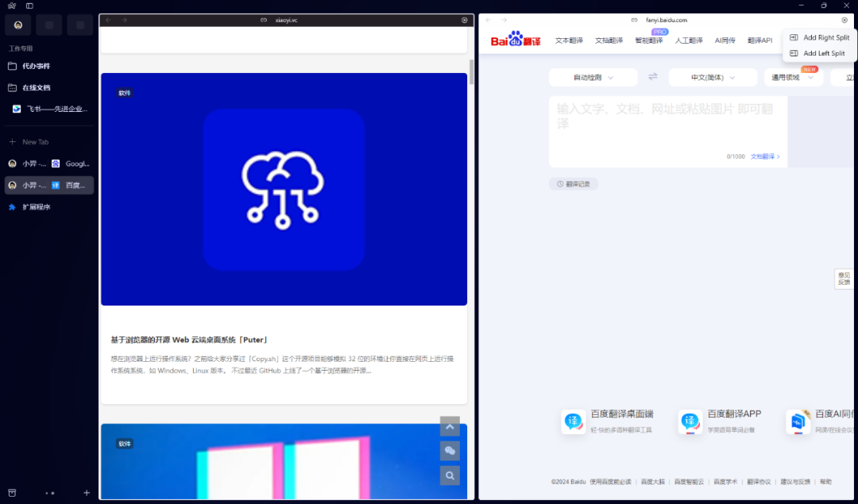Open the 文档翻译 nav tab
The image size is (858, 504).
point(609,40)
